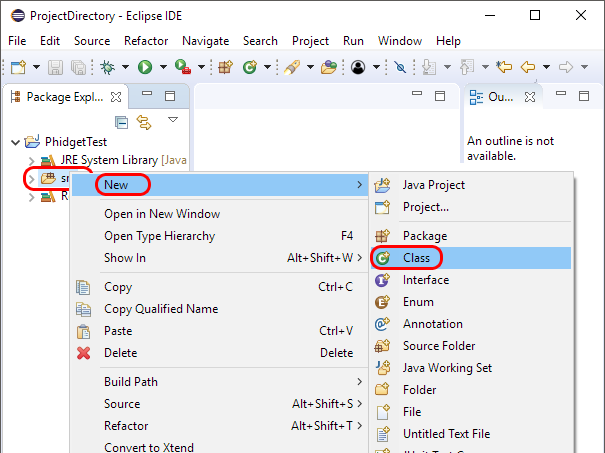Click the Run green play toolbar icon
This screenshot has height=453, width=605.
click(145, 67)
